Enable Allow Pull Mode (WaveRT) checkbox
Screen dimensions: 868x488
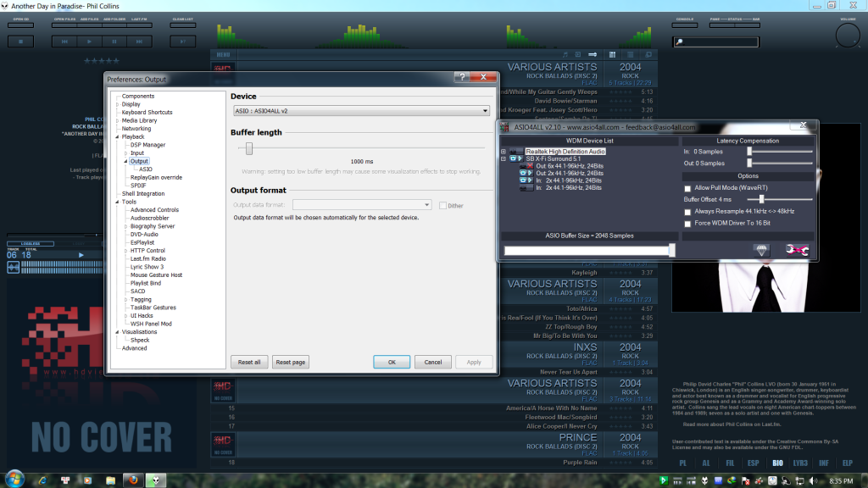pos(687,188)
